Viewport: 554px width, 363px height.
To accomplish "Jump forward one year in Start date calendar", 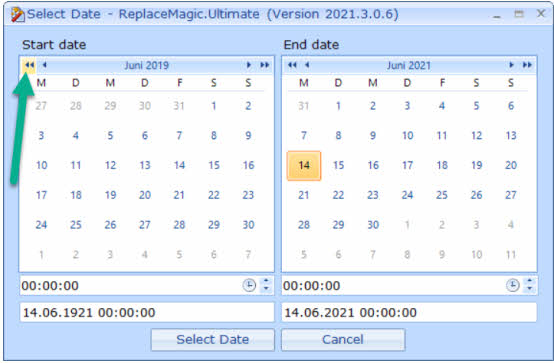I will coord(264,65).
